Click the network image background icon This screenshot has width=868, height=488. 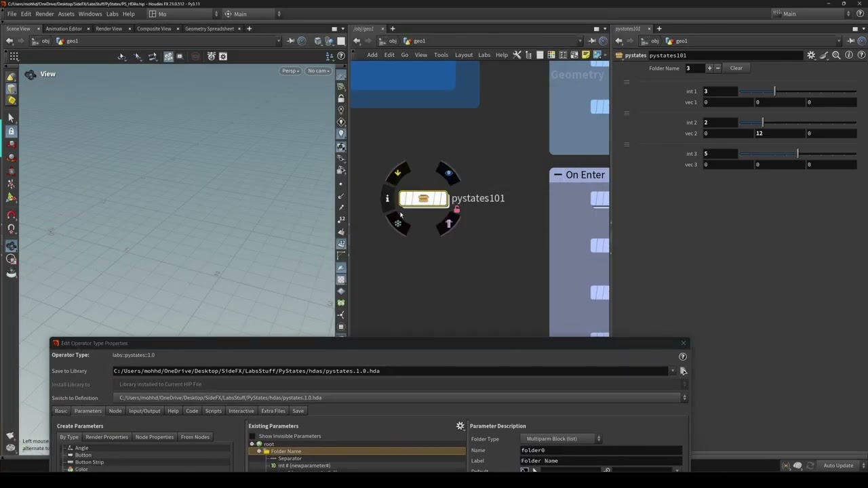tap(597, 55)
